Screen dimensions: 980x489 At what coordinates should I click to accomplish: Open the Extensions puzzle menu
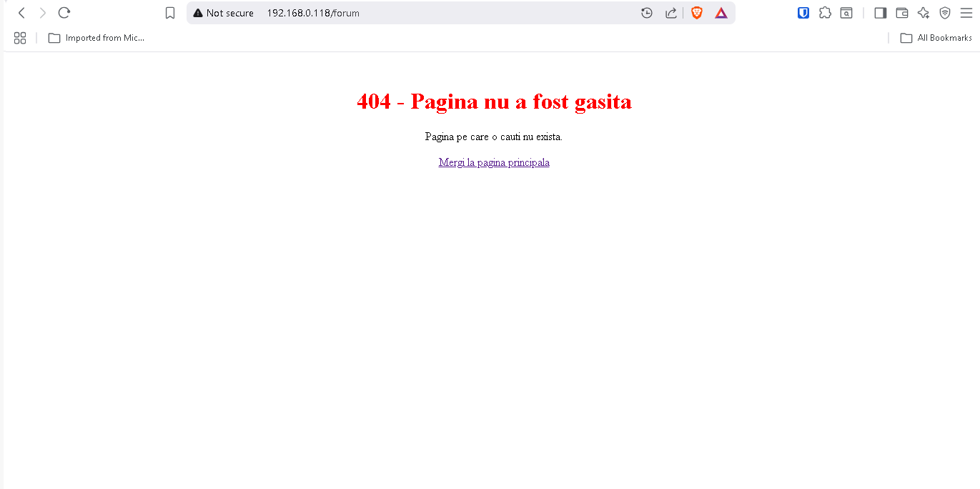(x=825, y=13)
